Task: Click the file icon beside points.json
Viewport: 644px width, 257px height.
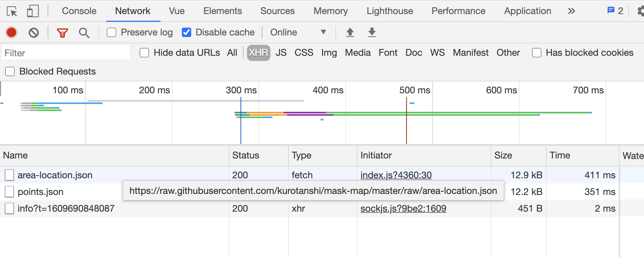Action: [9, 192]
